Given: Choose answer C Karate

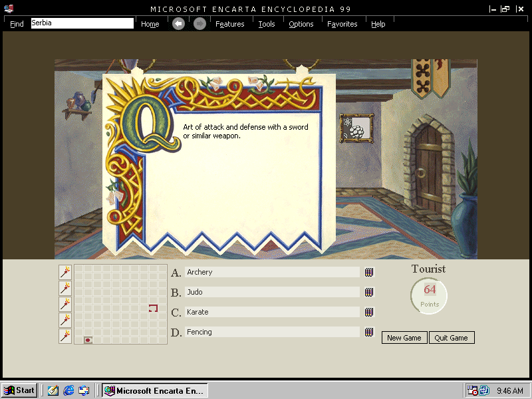Looking at the screenshot, I should click(x=272, y=312).
